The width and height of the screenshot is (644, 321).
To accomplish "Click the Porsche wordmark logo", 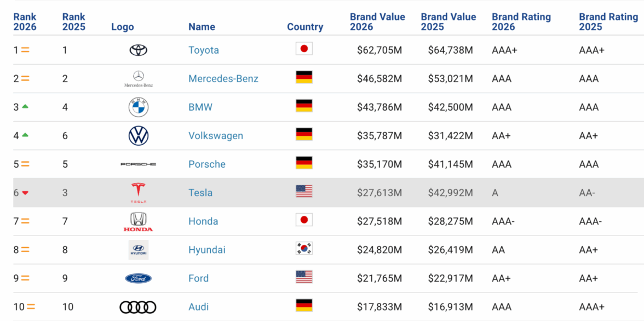I will coord(139,164).
